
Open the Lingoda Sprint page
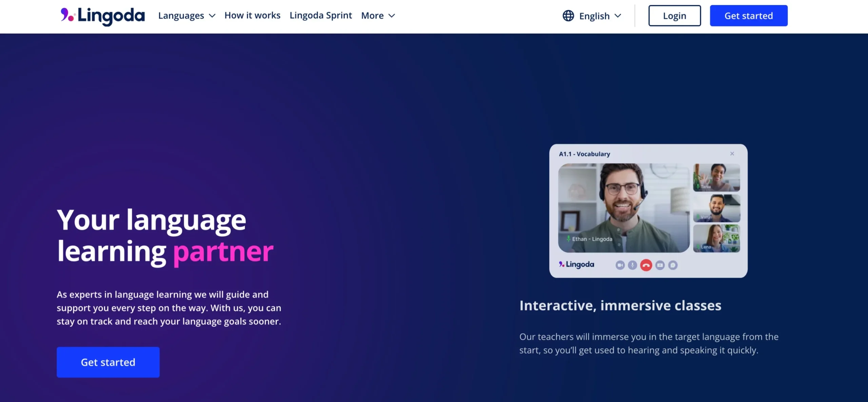click(320, 15)
